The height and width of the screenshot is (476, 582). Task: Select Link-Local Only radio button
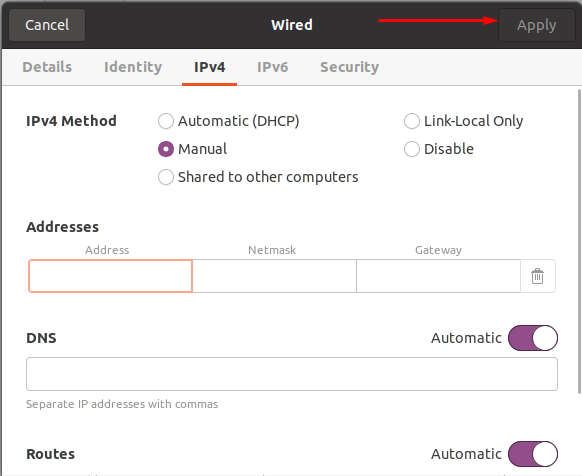(x=412, y=121)
